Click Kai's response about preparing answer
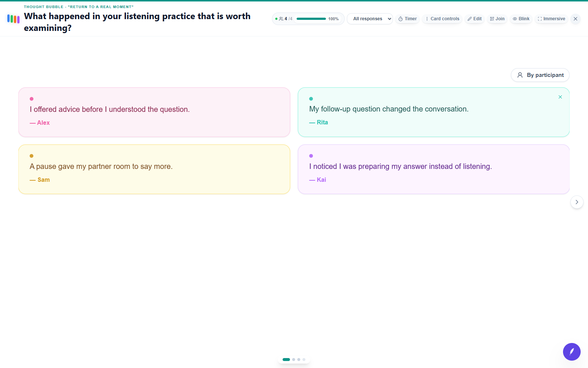This screenshot has height=368, width=588. tap(401, 166)
